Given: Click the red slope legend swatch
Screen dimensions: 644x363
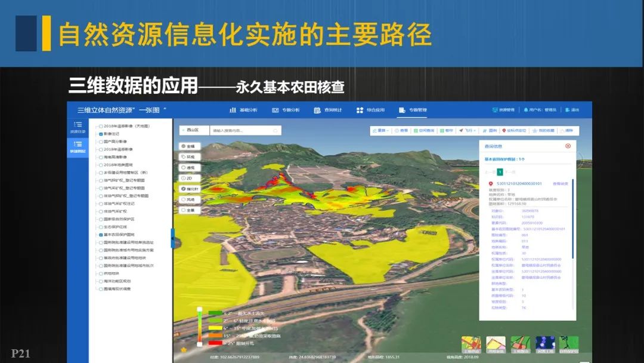Looking at the screenshot, I should [215, 343].
